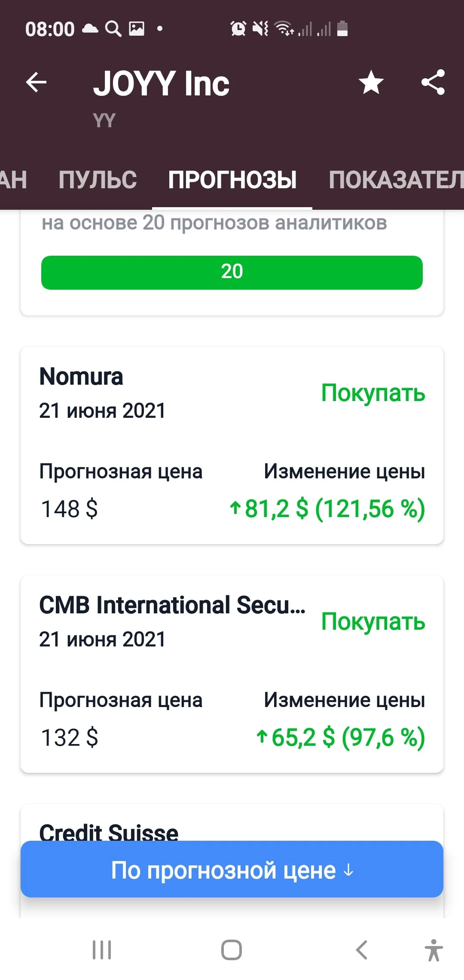Tap the alarm clock status icon

coord(238,29)
